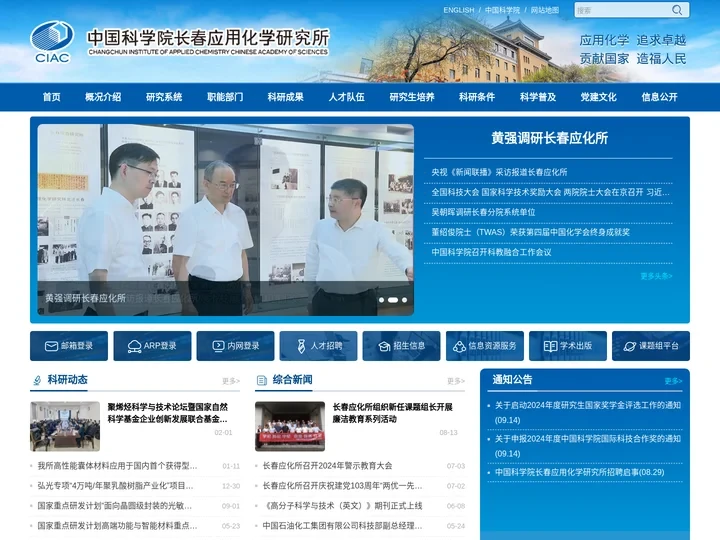Open 我所高性能囊体材料应用于国内首个 article

[x=118, y=466]
